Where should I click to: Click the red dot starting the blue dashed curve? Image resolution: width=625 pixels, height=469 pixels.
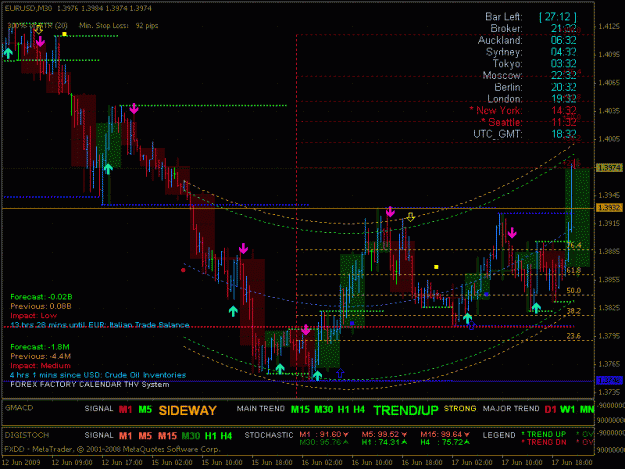point(183,270)
